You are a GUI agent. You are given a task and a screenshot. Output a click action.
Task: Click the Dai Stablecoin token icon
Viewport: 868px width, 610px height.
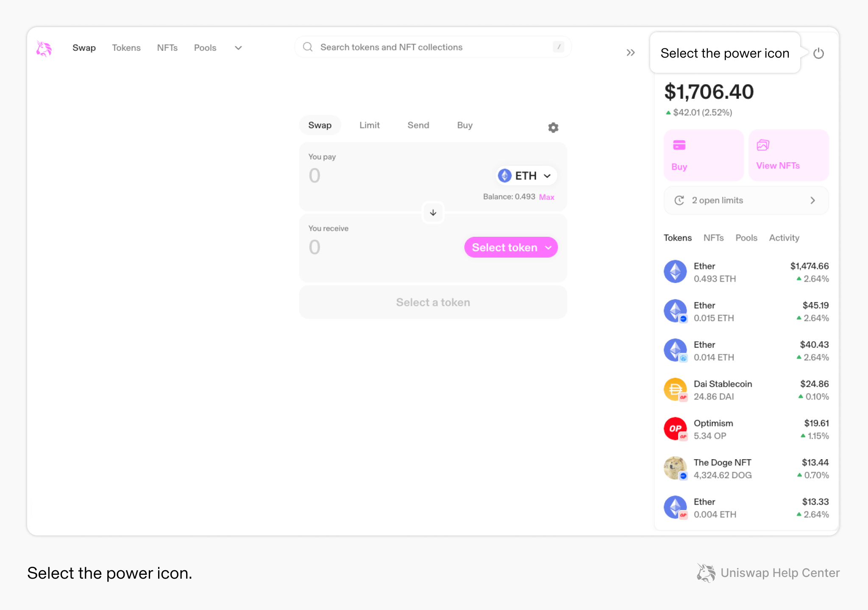(x=675, y=390)
